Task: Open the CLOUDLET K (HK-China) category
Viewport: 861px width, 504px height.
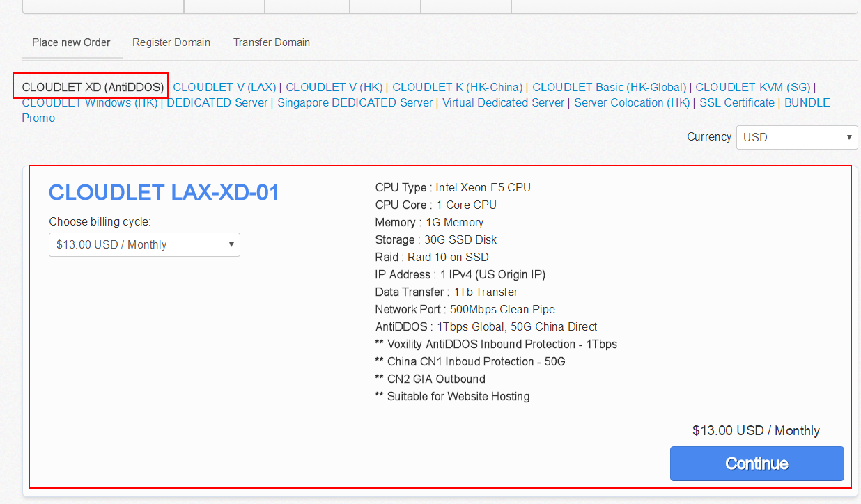Action: click(458, 87)
